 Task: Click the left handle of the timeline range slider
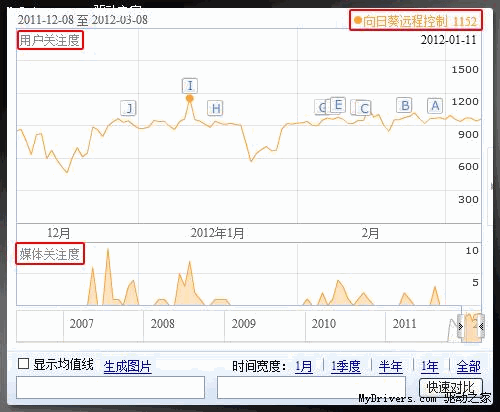[x=461, y=327]
